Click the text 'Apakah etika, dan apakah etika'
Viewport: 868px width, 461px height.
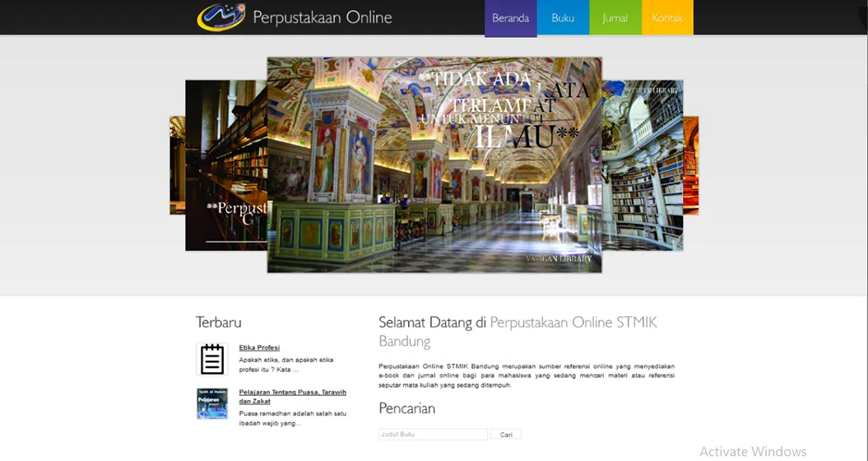[x=286, y=360]
